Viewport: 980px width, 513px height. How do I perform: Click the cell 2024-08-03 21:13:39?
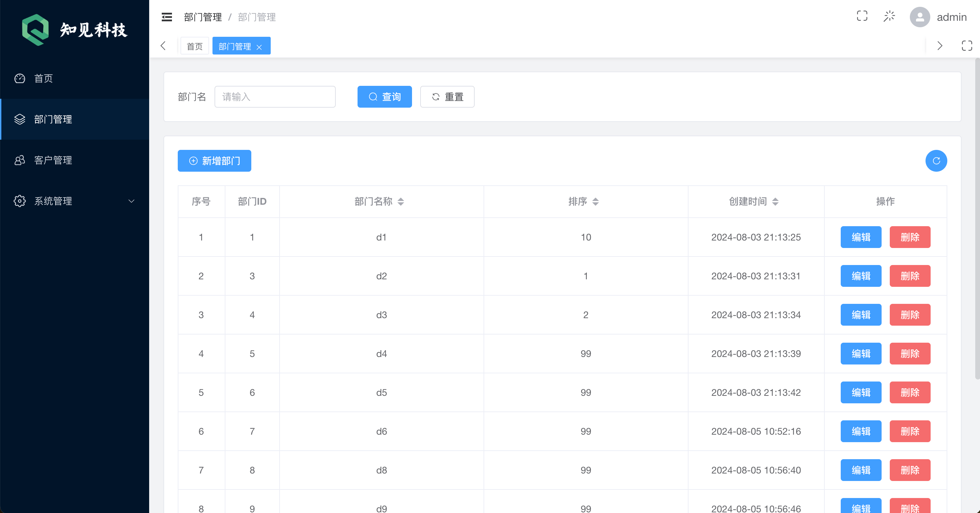pos(756,354)
